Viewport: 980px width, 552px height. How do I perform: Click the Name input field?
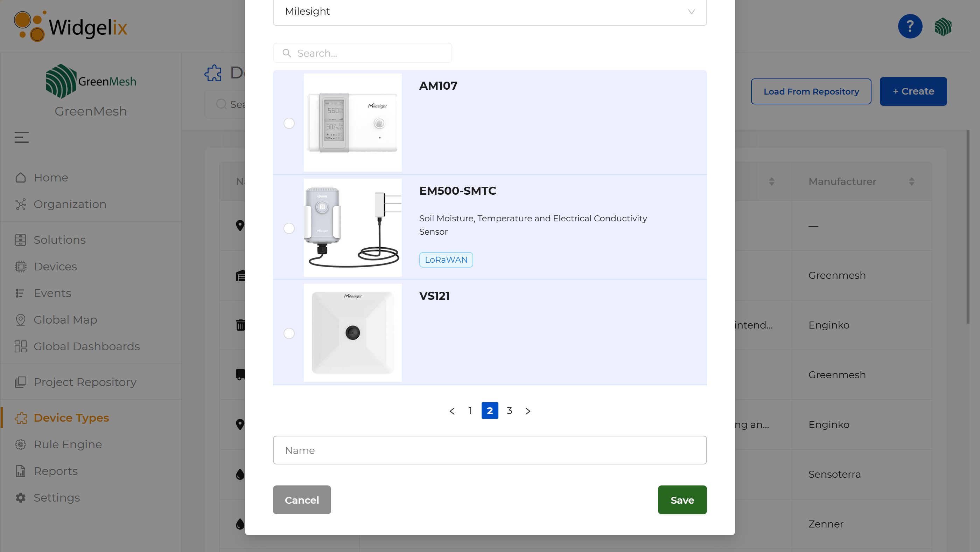pyautogui.click(x=490, y=450)
